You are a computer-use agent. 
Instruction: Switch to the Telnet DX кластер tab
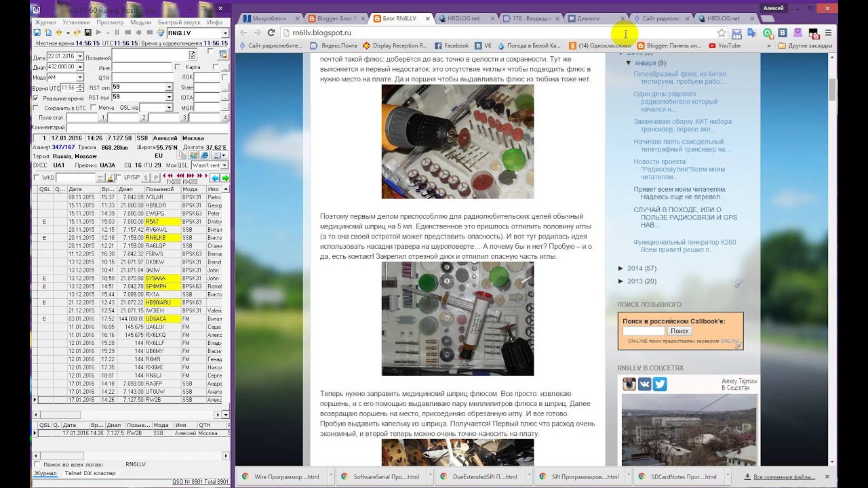(90, 474)
